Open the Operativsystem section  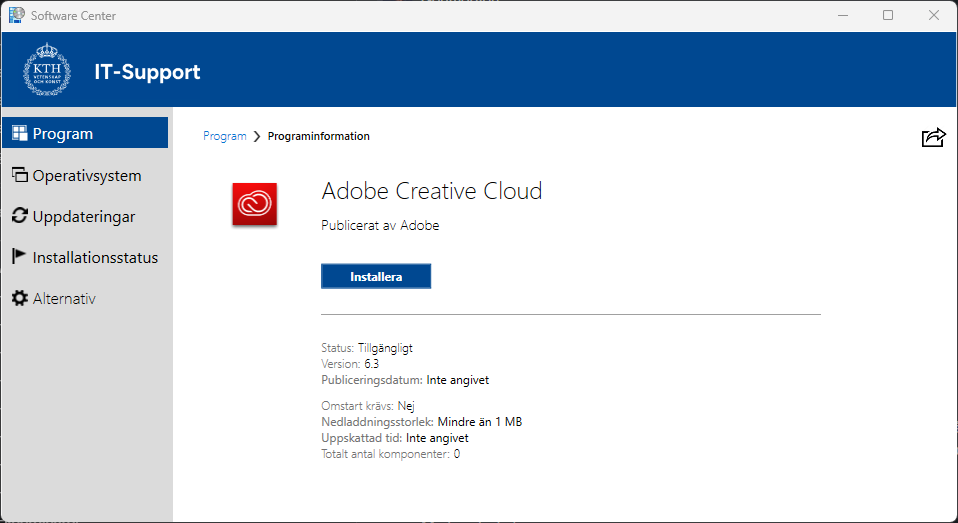pyautogui.click(x=85, y=175)
